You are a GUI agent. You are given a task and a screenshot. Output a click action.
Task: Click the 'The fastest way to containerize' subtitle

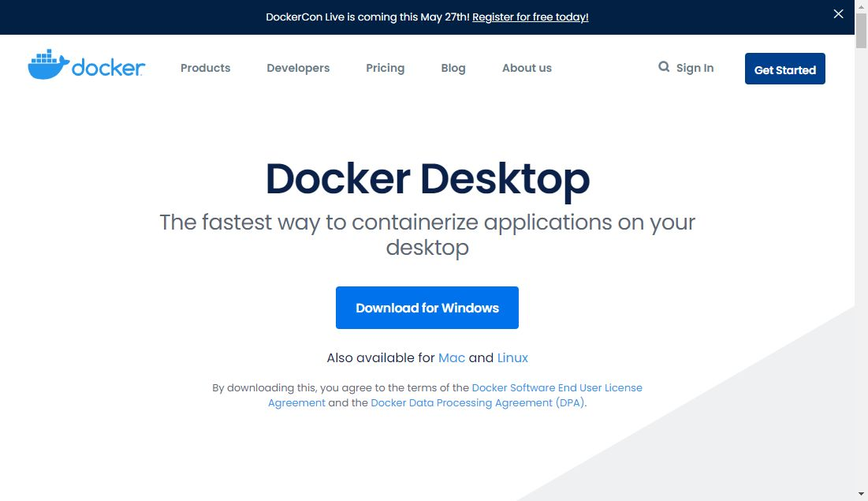pyautogui.click(x=427, y=234)
